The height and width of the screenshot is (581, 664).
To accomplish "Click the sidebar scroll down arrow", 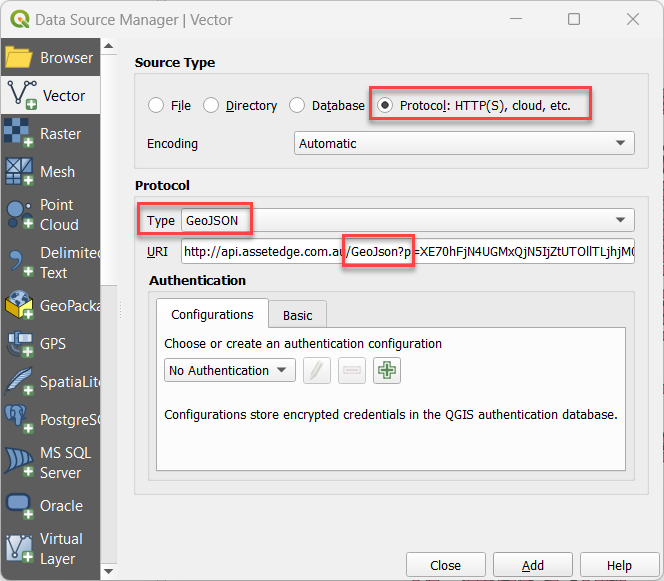I will (x=108, y=571).
